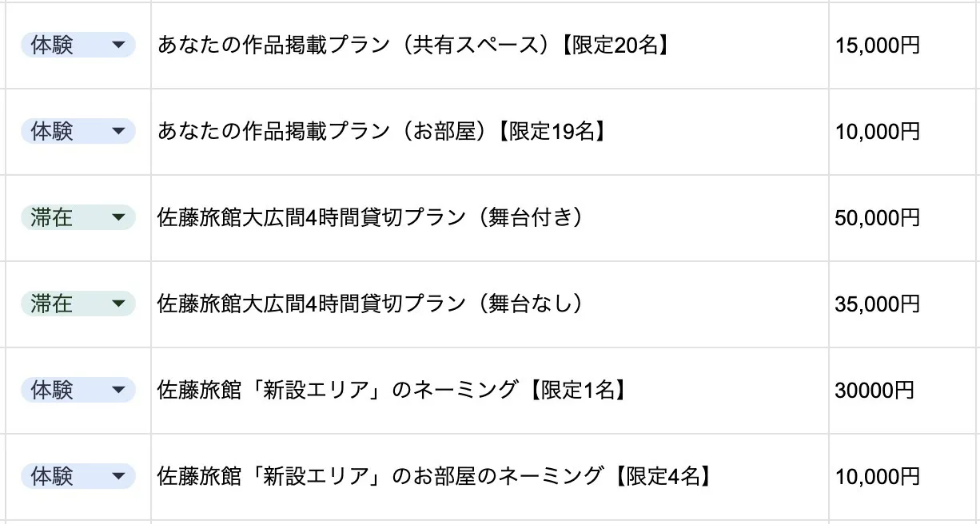Screen dimensions: 980x524
Task: Select the 35,000円 price cell
Action: click(x=878, y=304)
